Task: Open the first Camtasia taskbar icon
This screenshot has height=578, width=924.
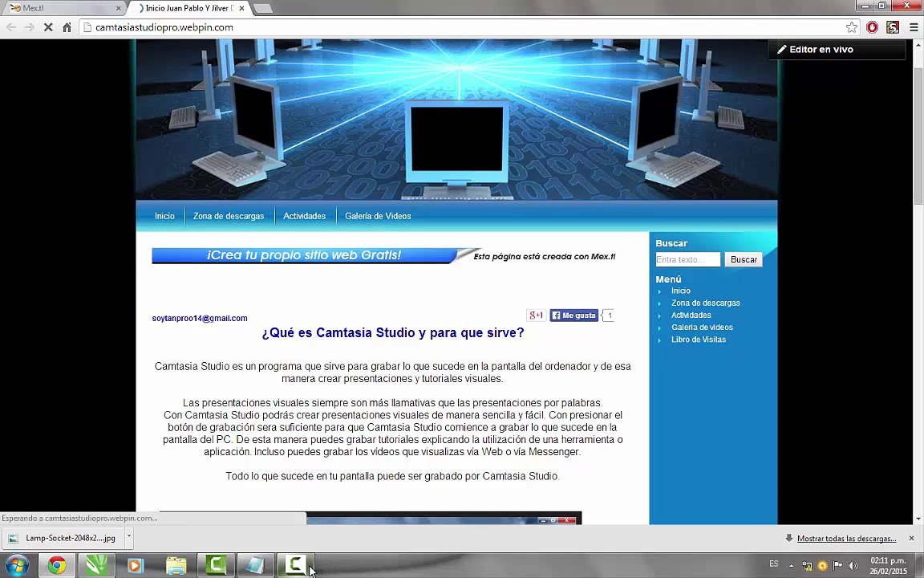Action: pos(216,565)
